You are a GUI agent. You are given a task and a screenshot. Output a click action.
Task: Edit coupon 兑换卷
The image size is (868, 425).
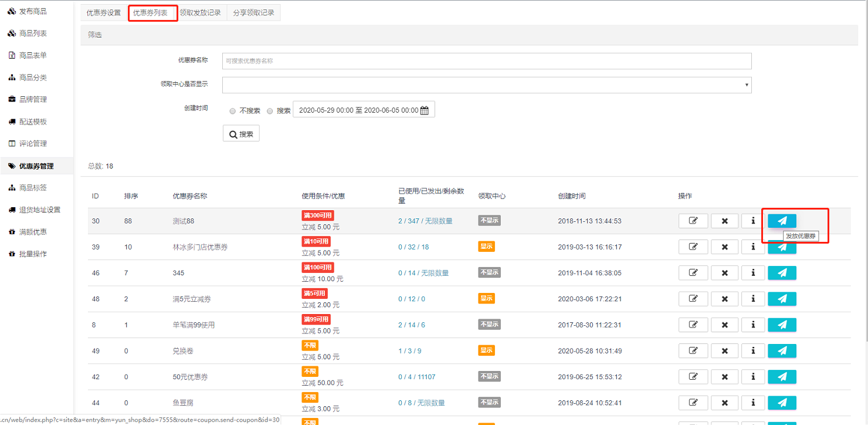click(x=693, y=351)
